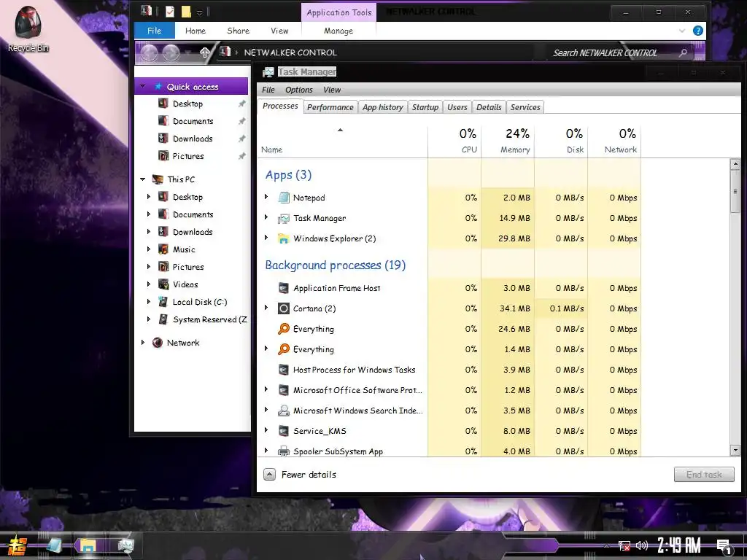747x560 pixels.
Task: Click the Network icon in Explorer sidebar
Action: pos(158,343)
